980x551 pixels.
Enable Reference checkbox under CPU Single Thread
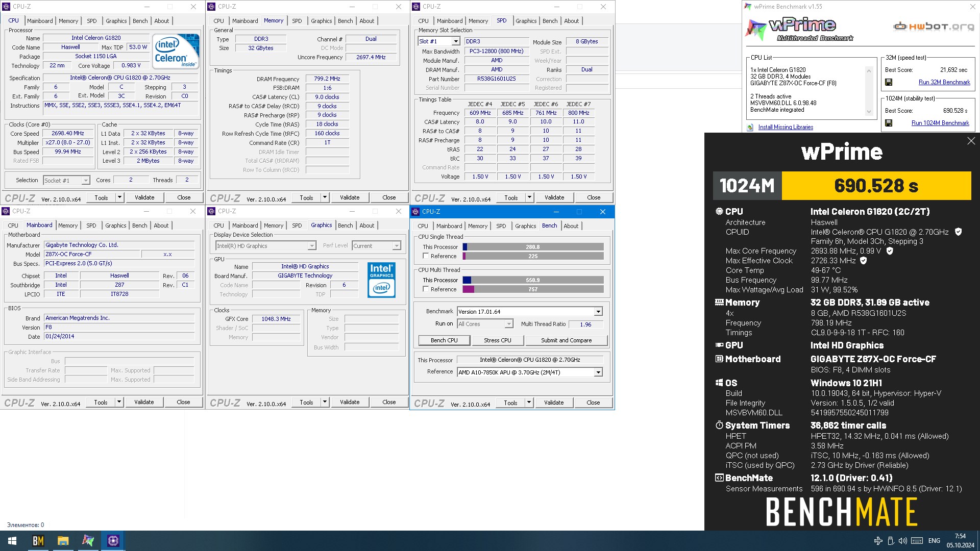tap(425, 256)
